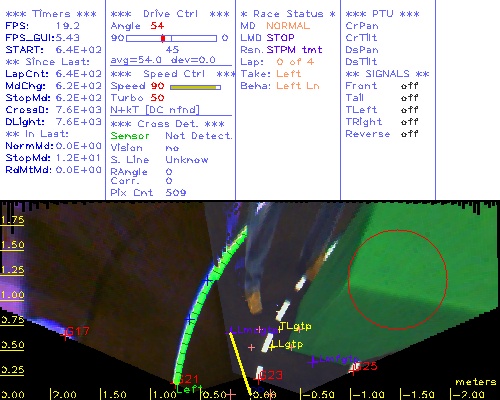
Task: Click the -1.00 tick on horizontal scale
Action: pos(367,394)
